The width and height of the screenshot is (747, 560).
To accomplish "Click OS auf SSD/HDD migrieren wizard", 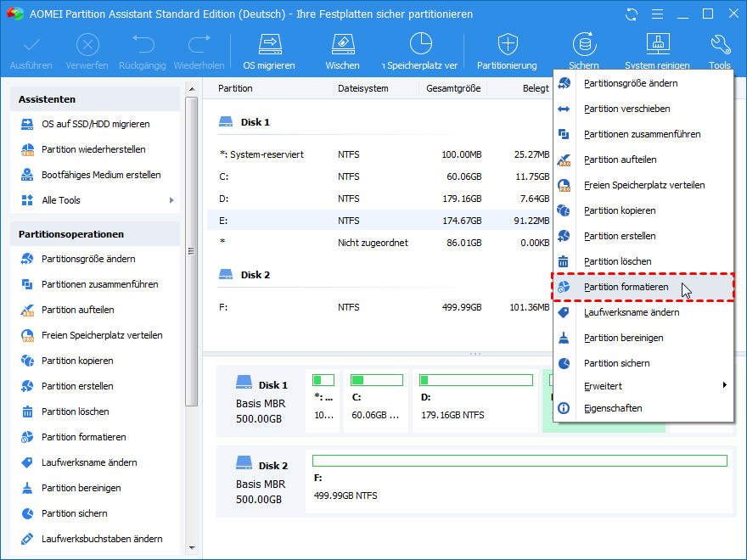I will [95, 124].
